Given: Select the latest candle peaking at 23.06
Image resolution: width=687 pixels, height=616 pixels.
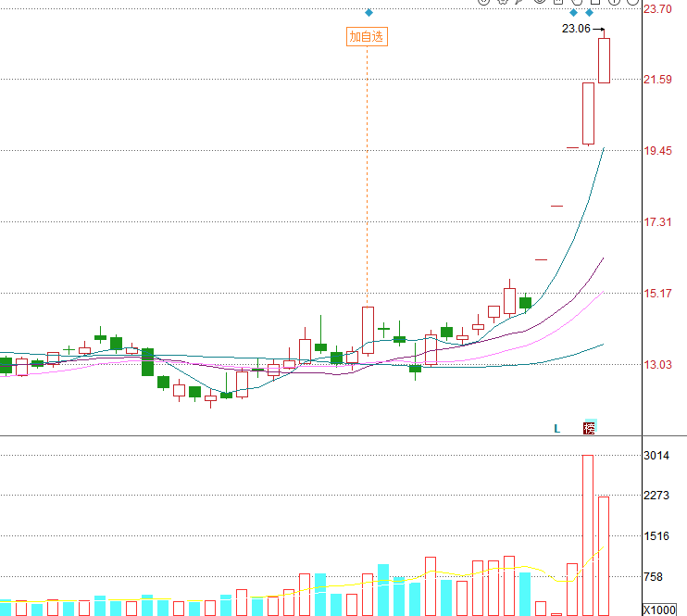Looking at the screenshot, I should pyautogui.click(x=605, y=57).
